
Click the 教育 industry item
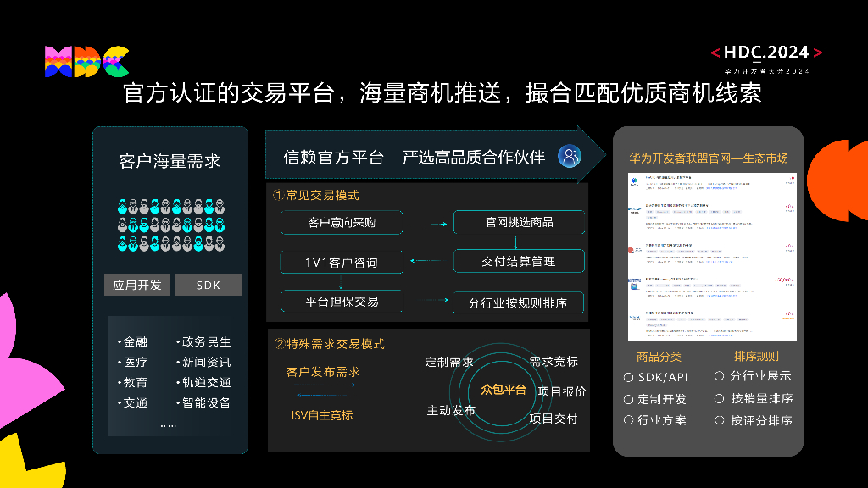pos(132,382)
